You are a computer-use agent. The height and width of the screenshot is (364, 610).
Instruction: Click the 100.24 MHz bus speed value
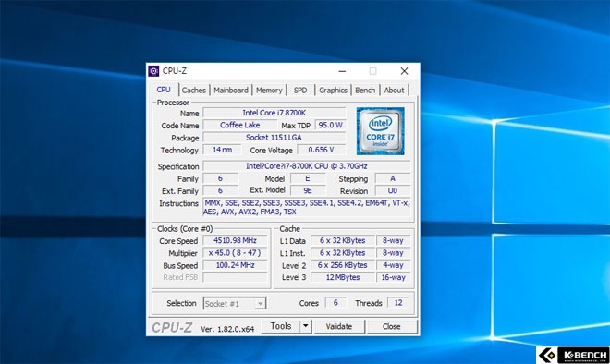(235, 265)
